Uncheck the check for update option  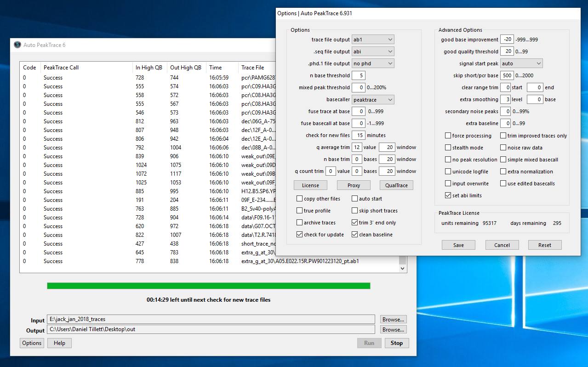(x=300, y=235)
